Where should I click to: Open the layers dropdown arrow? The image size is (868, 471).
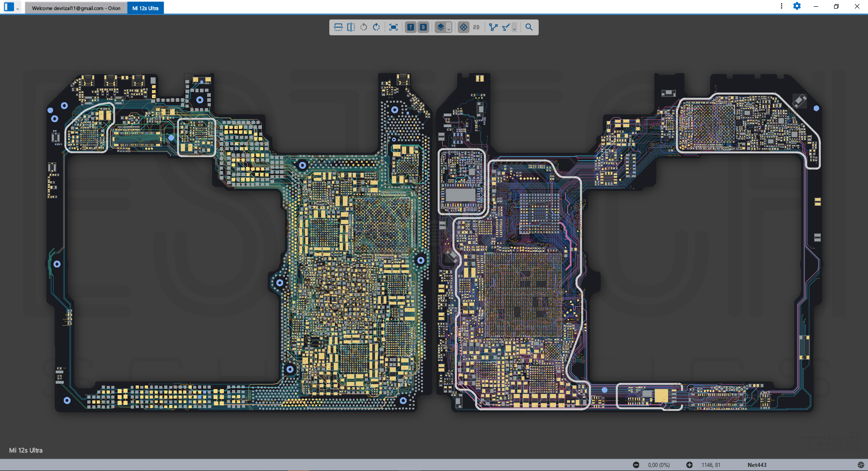(x=449, y=28)
